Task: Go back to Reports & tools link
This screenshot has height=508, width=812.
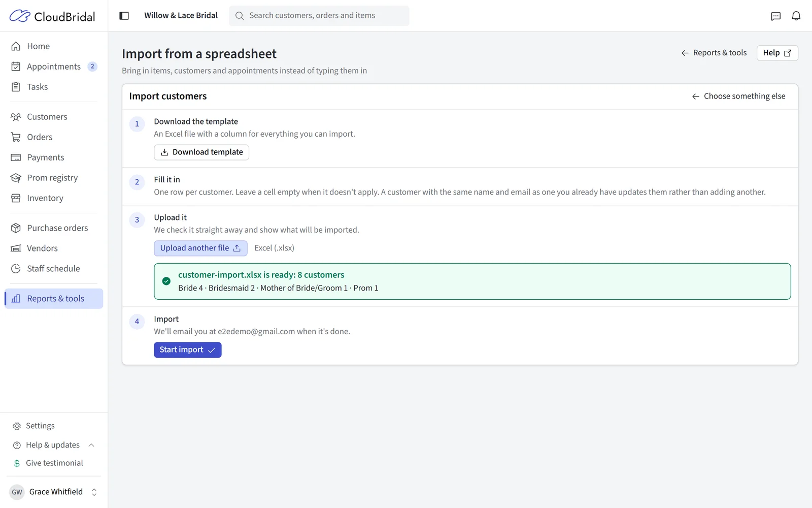Action: [714, 53]
